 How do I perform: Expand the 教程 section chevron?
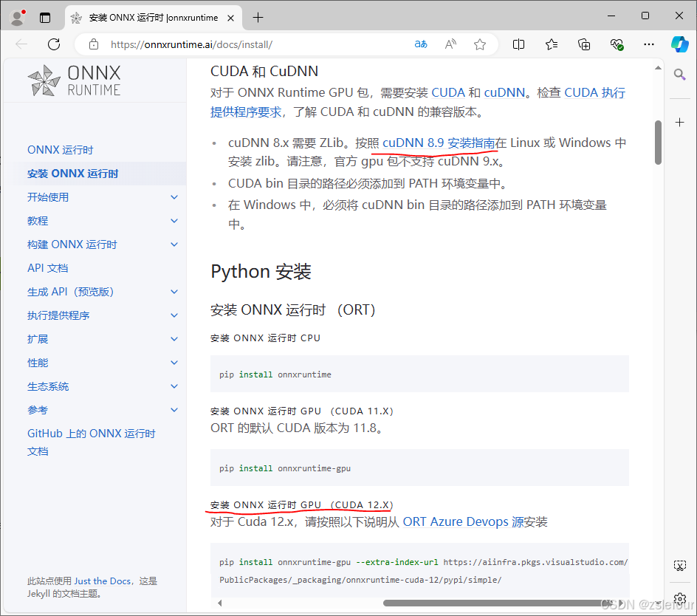(174, 221)
